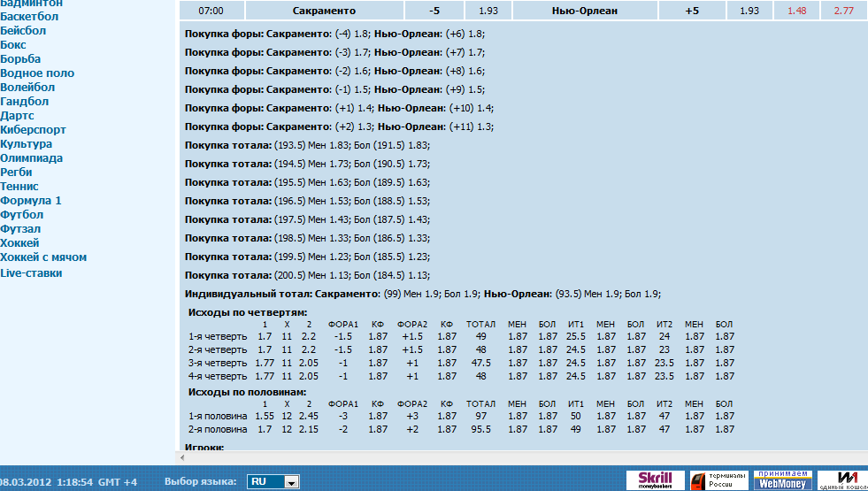This screenshot has height=491, width=868.
Task: Go to the Теннис section
Action: (x=19, y=187)
